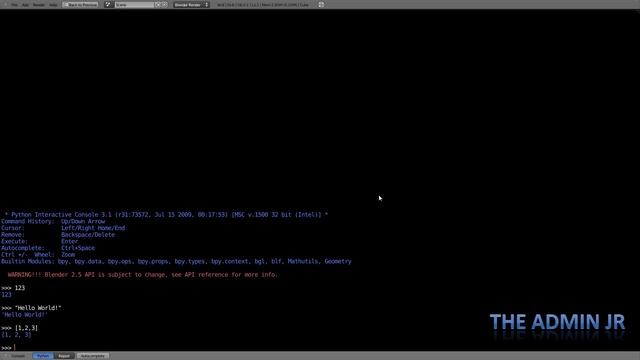Click the '>>> "Hello World!"' command line
This screenshot has height=360, width=640.
[31, 308]
